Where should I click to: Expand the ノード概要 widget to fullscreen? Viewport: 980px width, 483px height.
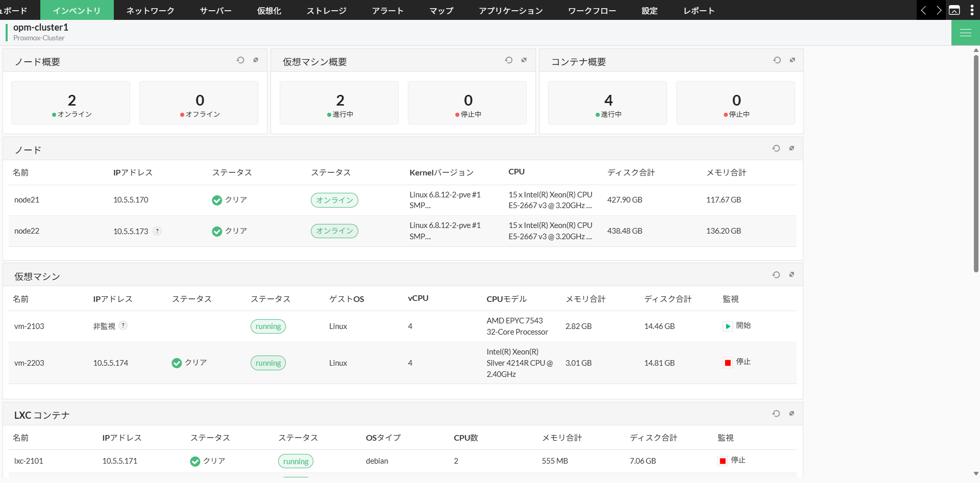(x=256, y=60)
